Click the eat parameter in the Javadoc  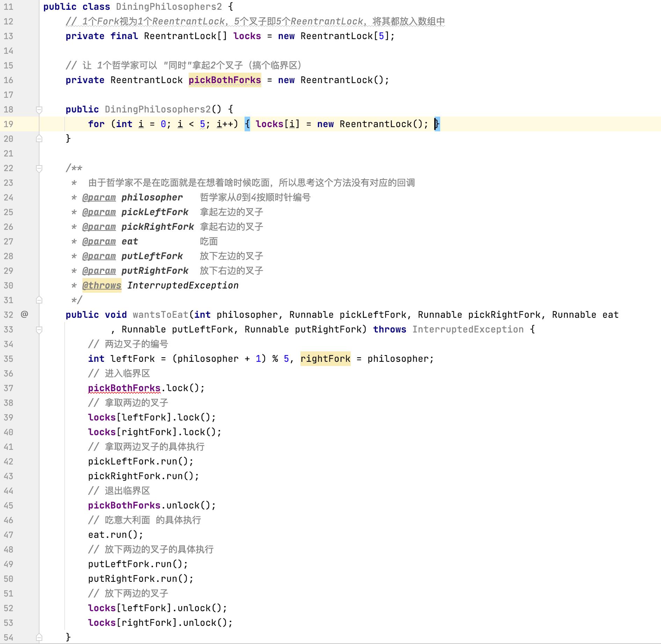tap(130, 241)
